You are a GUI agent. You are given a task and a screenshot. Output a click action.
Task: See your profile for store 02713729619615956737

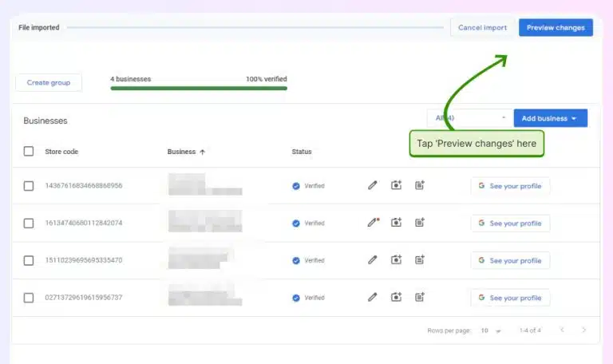510,298
